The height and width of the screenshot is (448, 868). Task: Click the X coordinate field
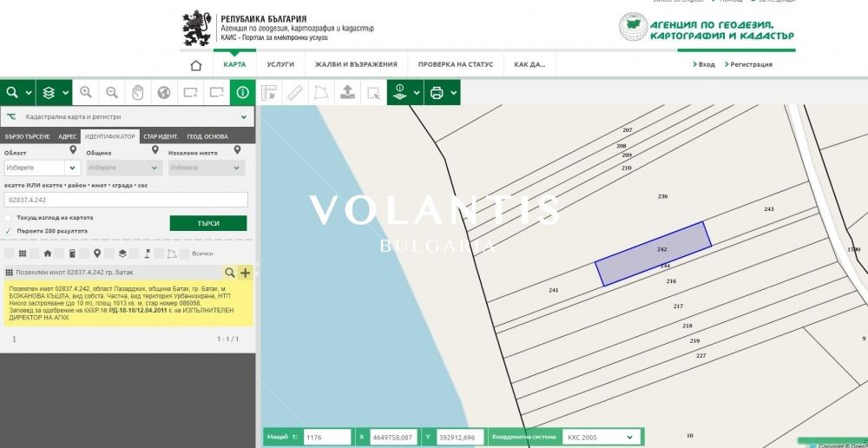pyautogui.click(x=393, y=437)
